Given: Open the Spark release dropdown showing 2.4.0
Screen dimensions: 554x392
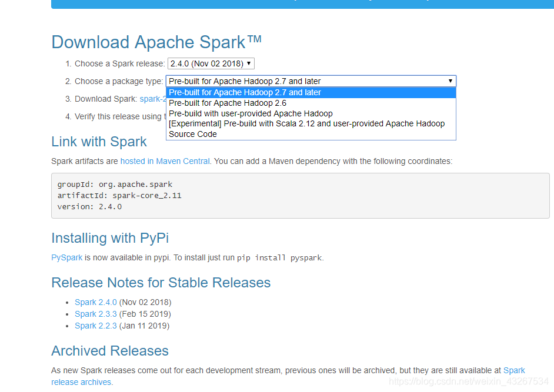Looking at the screenshot, I should pos(211,63).
